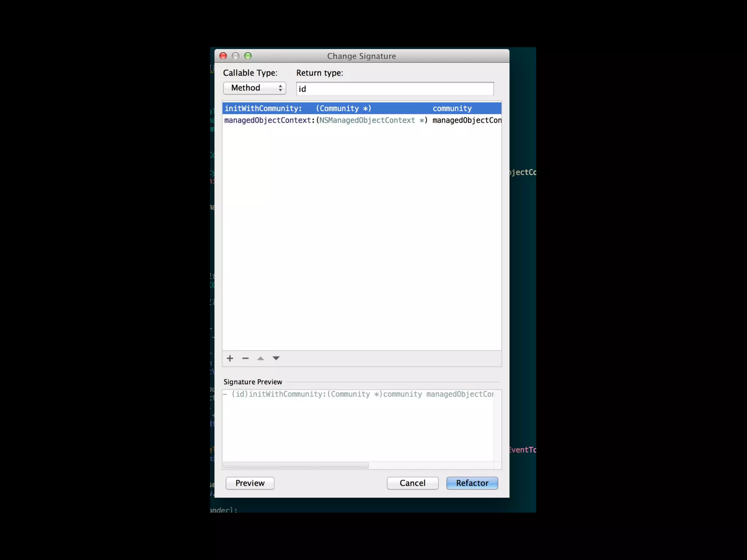747x560 pixels.
Task: Close the Change Signature dialog
Action: tap(223, 56)
